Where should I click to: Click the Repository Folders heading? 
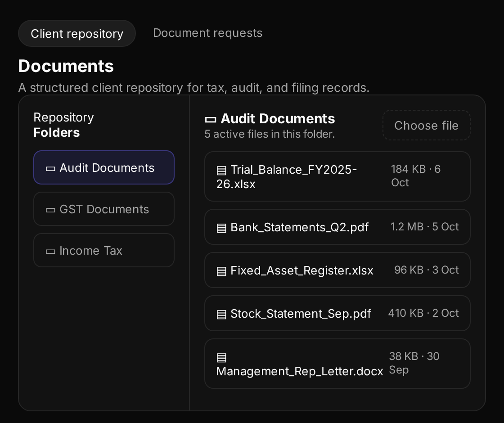click(x=63, y=125)
